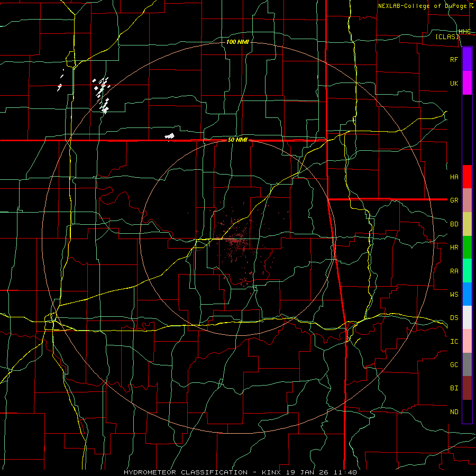The image size is (476, 476).
Task: Click the BD legend label
Action: tap(454, 224)
